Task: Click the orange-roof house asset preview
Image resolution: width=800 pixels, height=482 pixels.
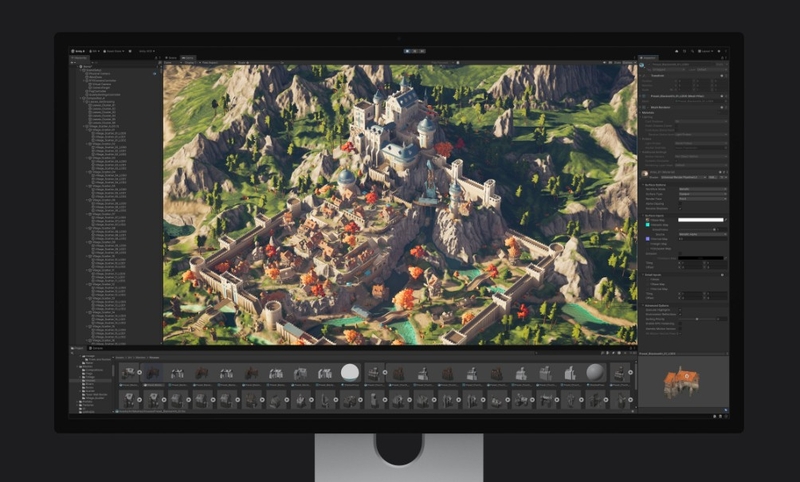Action: (681, 383)
